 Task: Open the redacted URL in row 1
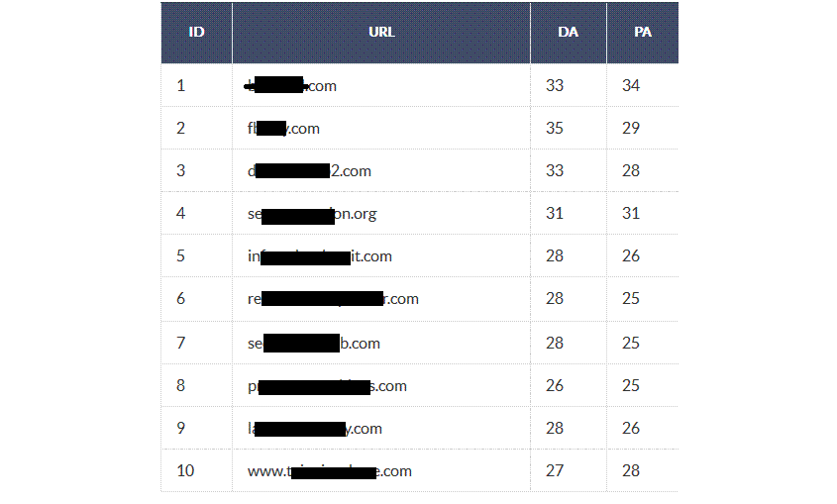(x=292, y=86)
